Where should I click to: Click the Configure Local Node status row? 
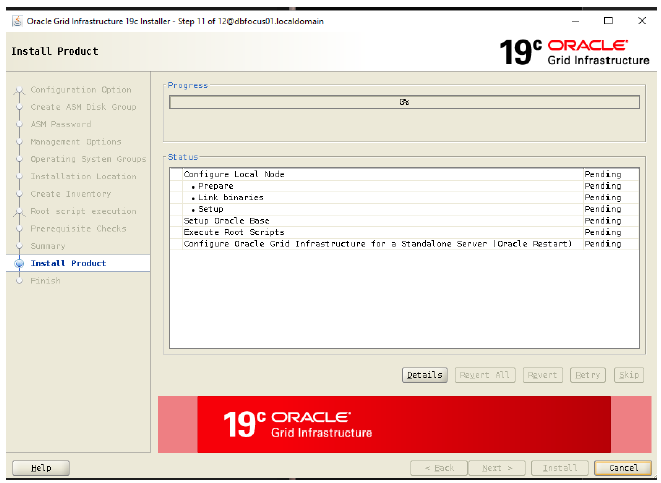(234, 175)
